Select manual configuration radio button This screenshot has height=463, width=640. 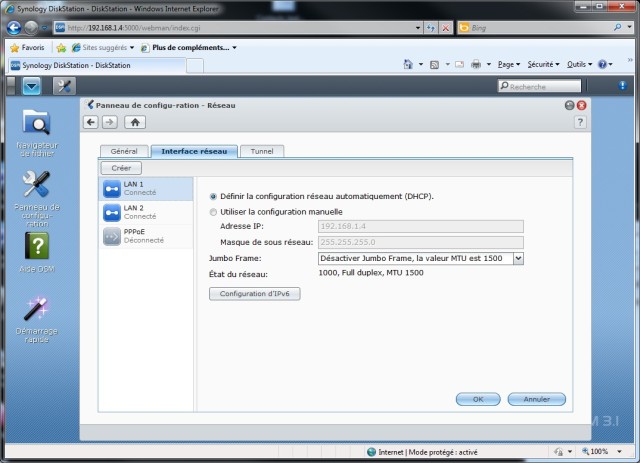[213, 212]
